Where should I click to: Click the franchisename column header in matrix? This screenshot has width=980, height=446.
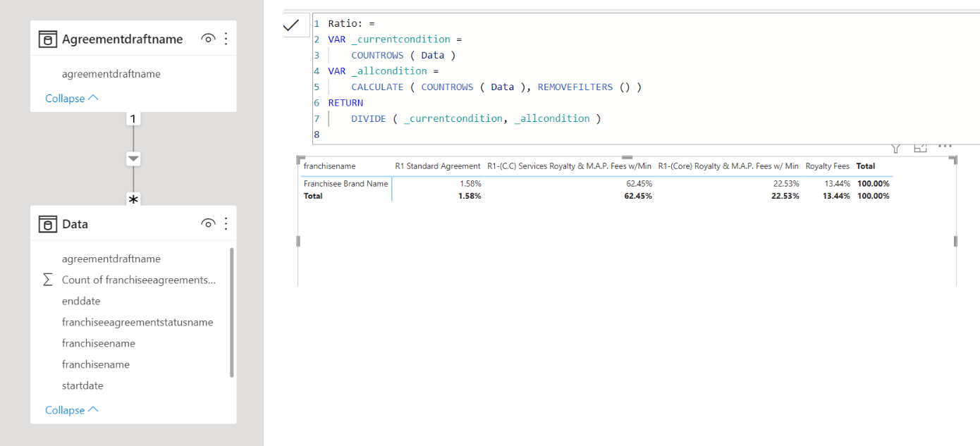click(x=330, y=166)
